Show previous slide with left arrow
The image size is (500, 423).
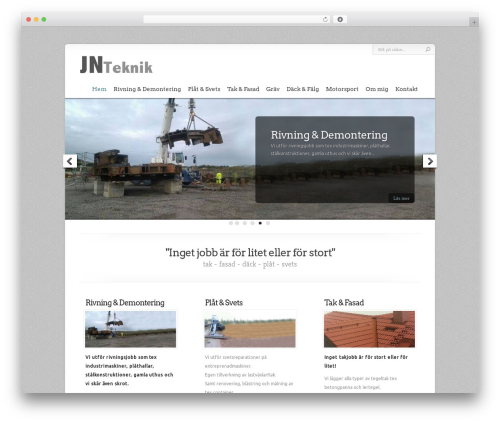click(x=70, y=161)
